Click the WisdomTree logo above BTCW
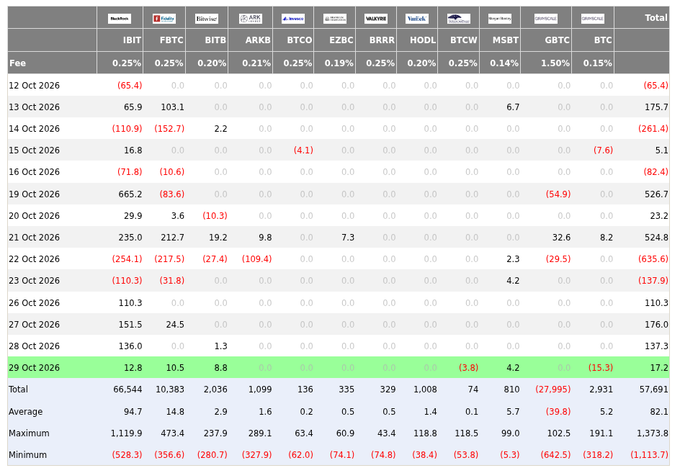The height and width of the screenshot is (468, 680). [458, 19]
